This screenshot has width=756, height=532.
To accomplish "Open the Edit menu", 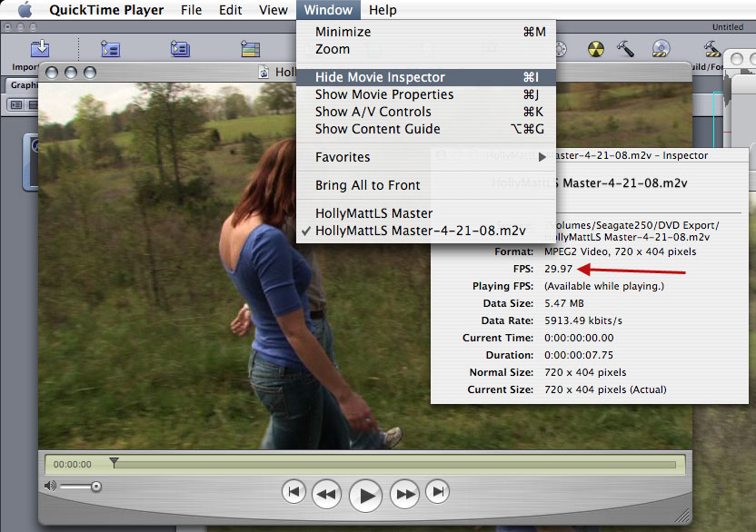I will (x=230, y=10).
